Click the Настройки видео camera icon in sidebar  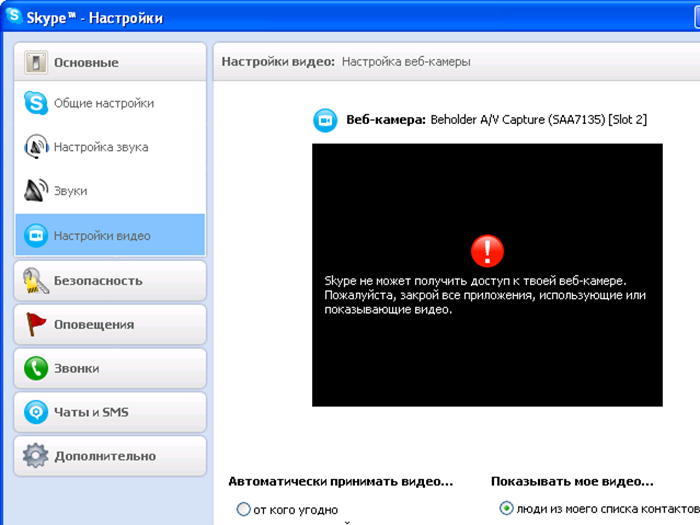coord(36,235)
